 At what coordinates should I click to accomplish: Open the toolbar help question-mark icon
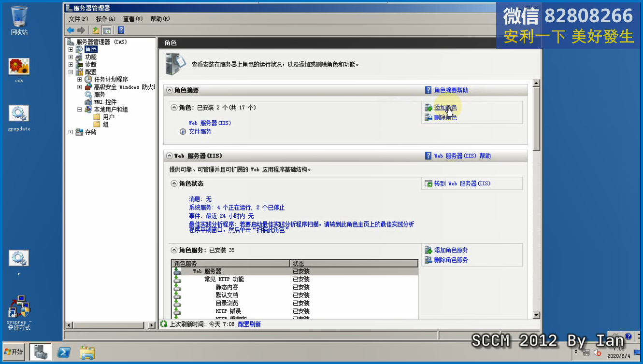pos(121,30)
